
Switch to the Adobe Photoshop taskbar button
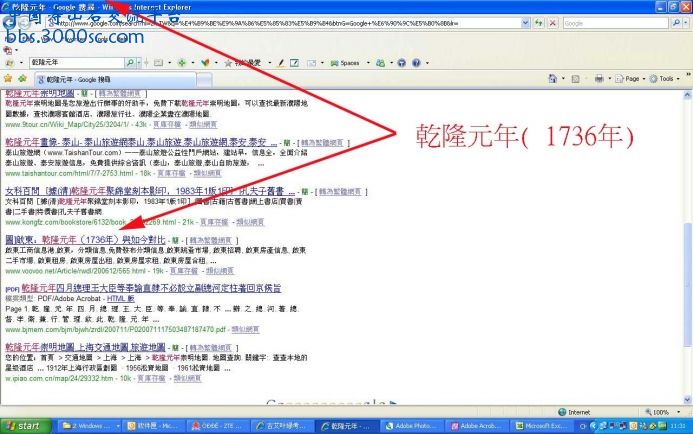pyautogui.click(x=411, y=426)
